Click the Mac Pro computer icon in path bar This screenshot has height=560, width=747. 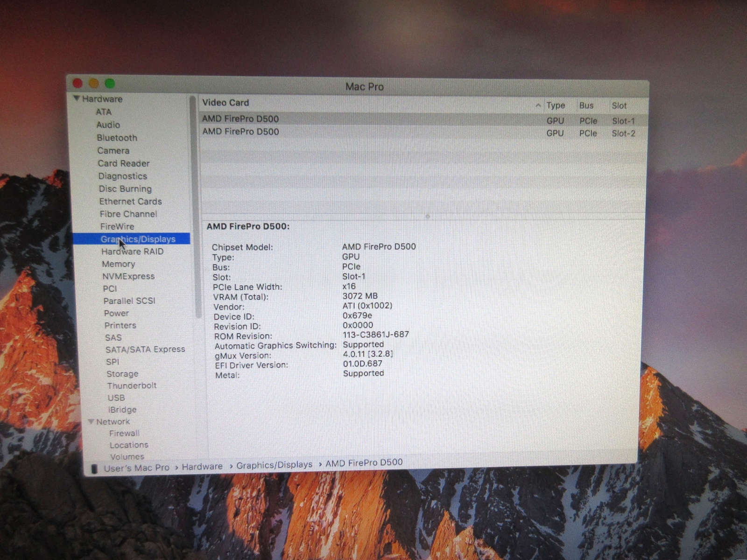click(94, 469)
